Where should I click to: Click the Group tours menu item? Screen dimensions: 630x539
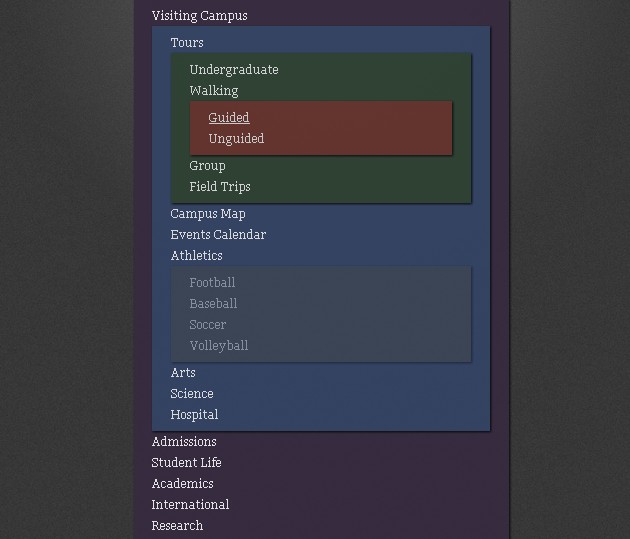point(207,166)
